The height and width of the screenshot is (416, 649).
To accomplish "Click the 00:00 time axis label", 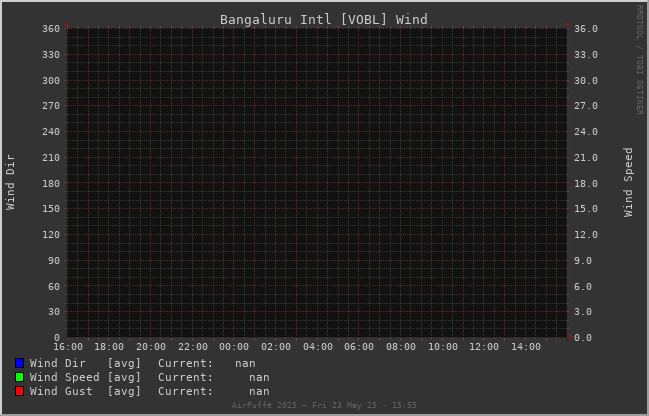I will click(234, 347).
